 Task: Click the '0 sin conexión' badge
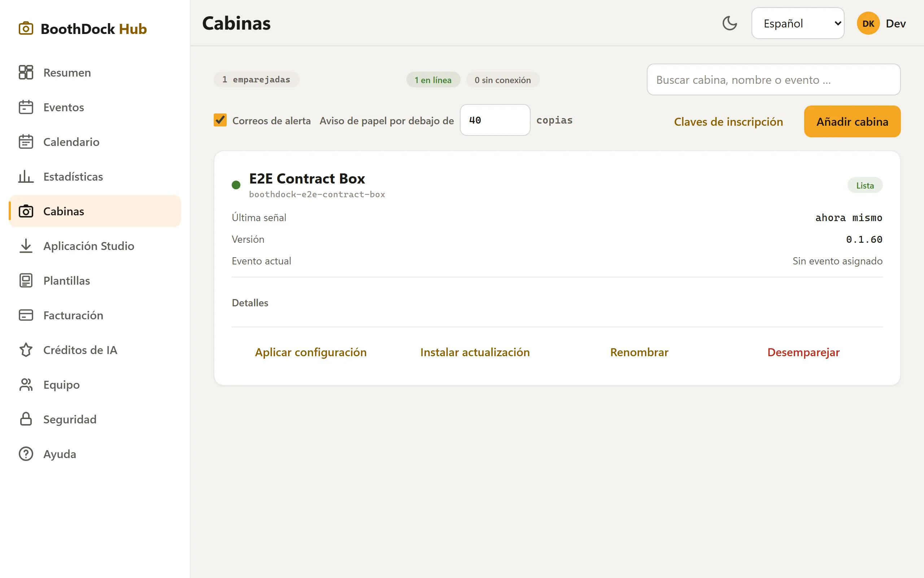click(x=502, y=80)
